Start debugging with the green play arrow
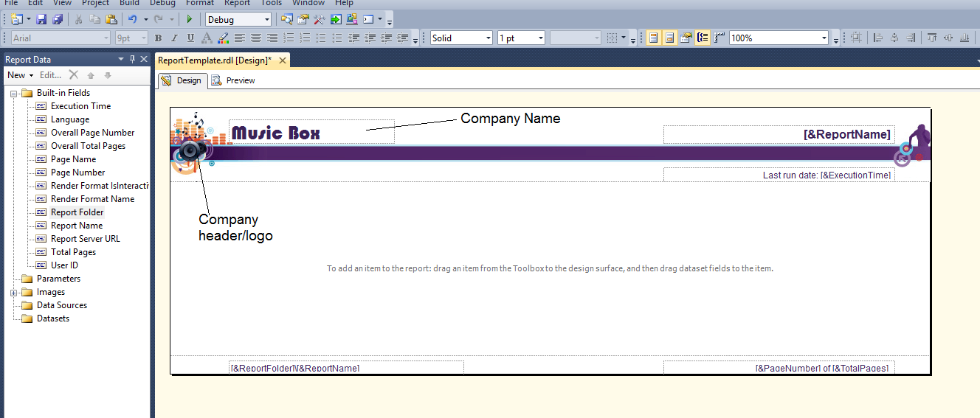 pyautogui.click(x=190, y=19)
